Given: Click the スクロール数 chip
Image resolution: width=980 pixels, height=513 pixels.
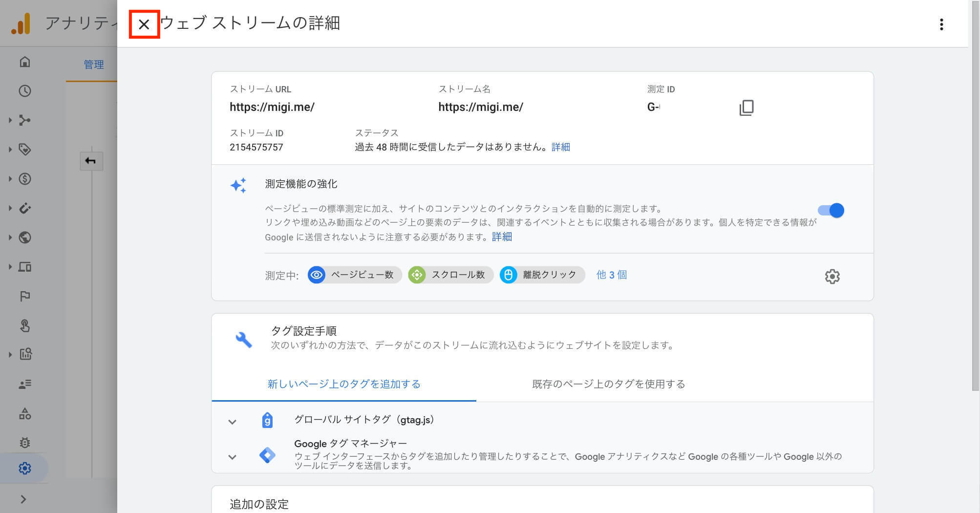Looking at the screenshot, I should 450,275.
